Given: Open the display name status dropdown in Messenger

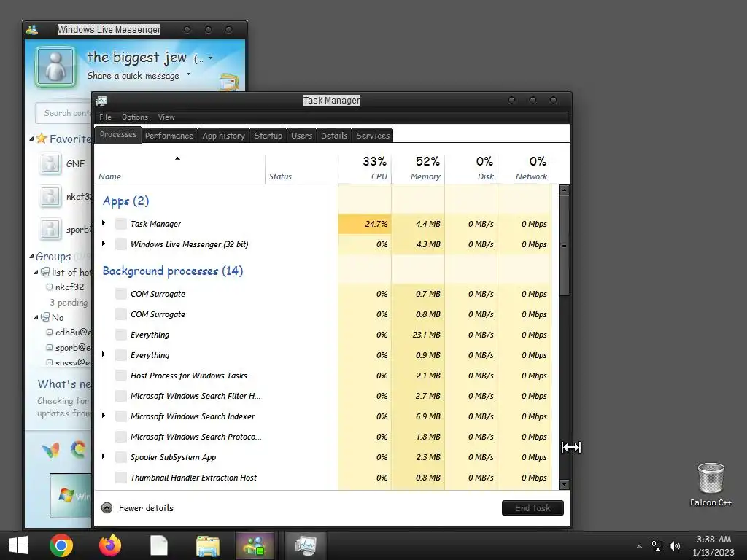Looking at the screenshot, I should (211, 58).
